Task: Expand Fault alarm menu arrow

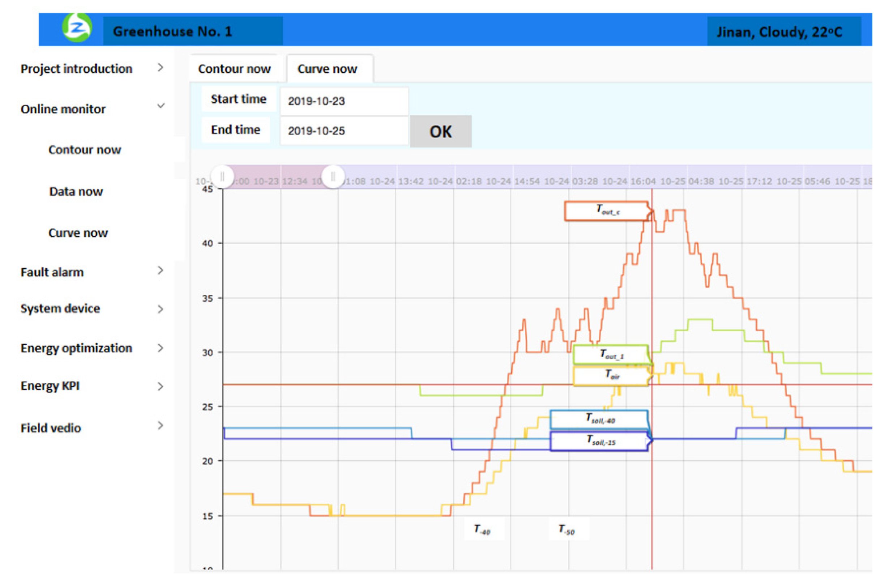Action: (x=160, y=270)
